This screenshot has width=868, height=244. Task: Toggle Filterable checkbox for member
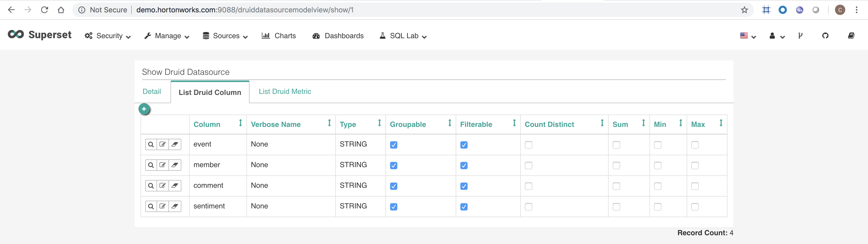tap(464, 166)
